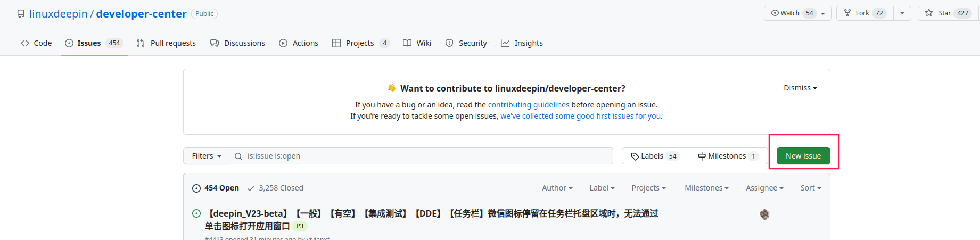Click the issue author avatar thumbnail

(764, 214)
